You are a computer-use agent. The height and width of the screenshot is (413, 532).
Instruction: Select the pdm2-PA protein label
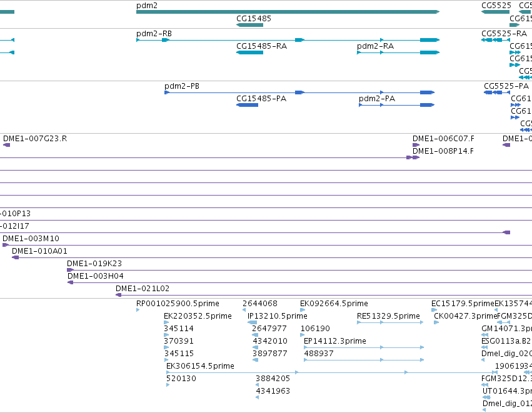(377, 99)
